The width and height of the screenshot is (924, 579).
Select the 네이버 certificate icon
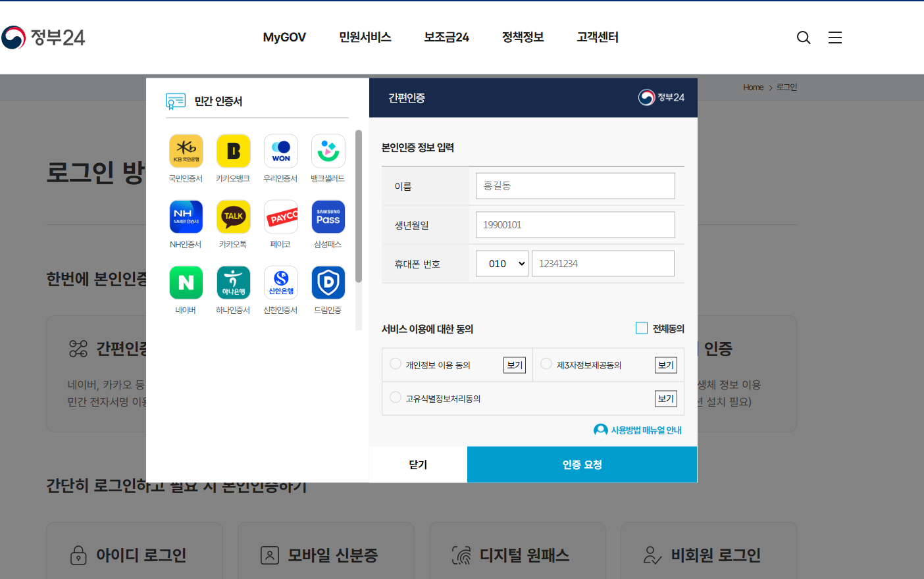[186, 283]
